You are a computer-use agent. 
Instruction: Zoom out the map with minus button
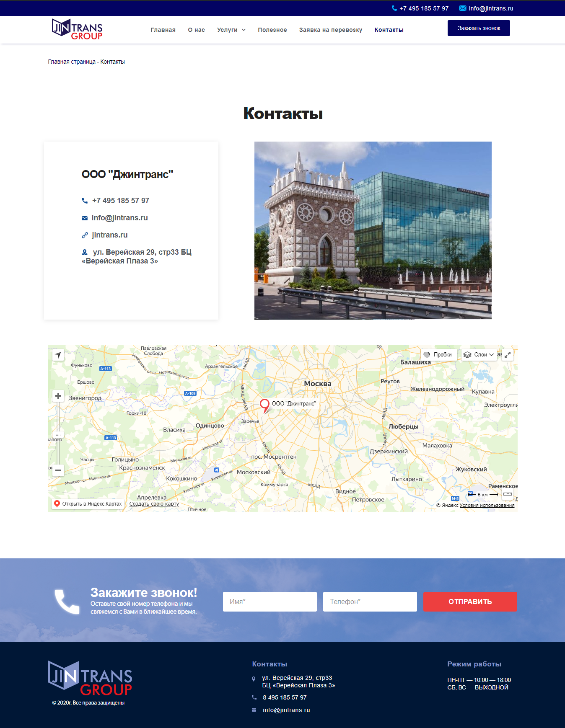(58, 470)
